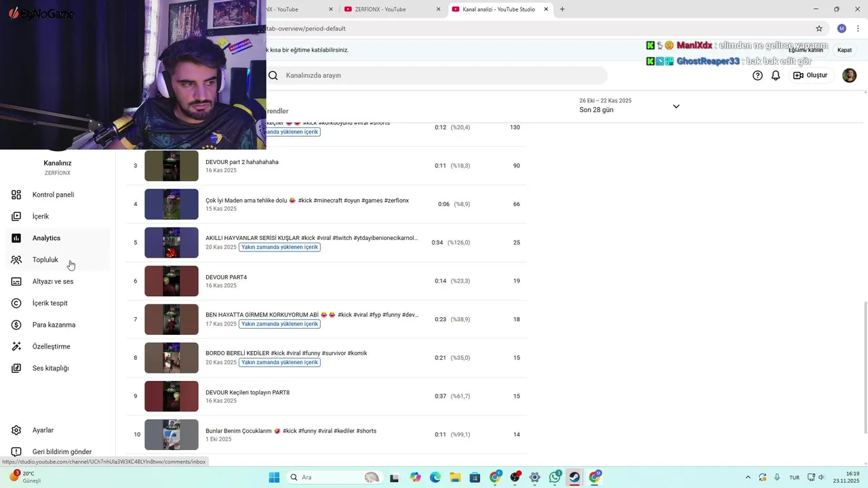Click the page vertical scrollbar
Image resolution: width=868 pixels, height=488 pixels.
864,368
